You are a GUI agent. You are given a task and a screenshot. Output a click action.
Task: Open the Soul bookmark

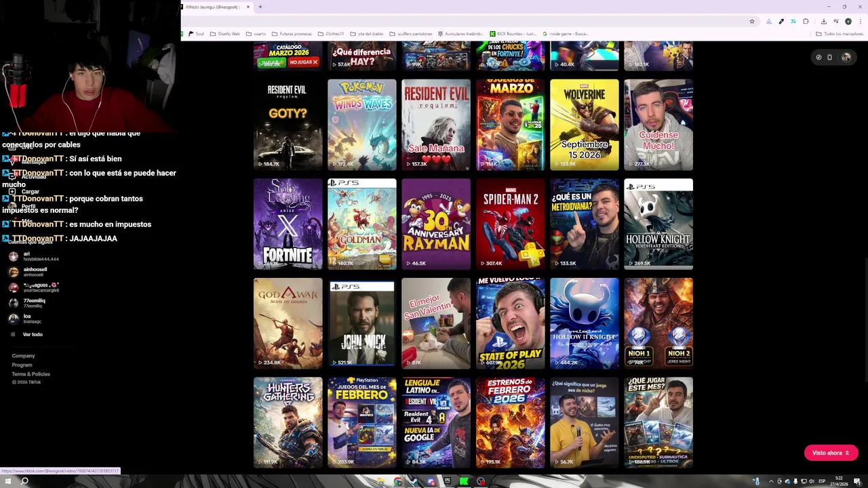pyautogui.click(x=197, y=33)
